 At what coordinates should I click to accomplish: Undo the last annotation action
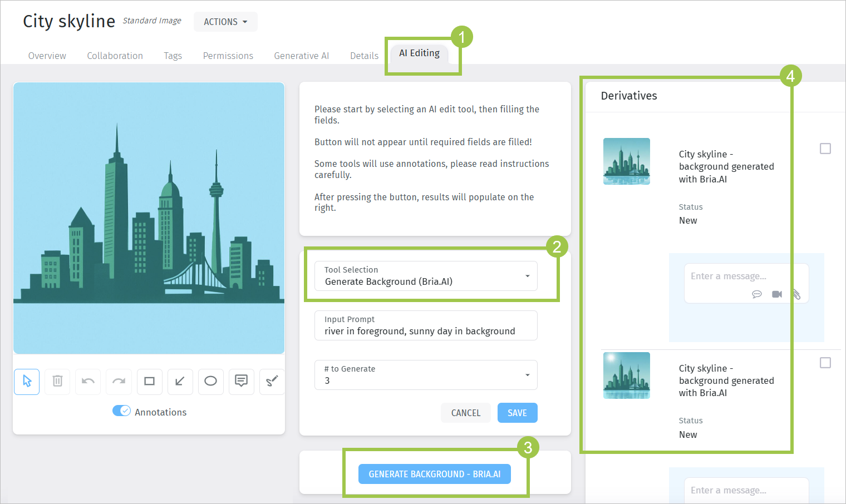click(88, 382)
